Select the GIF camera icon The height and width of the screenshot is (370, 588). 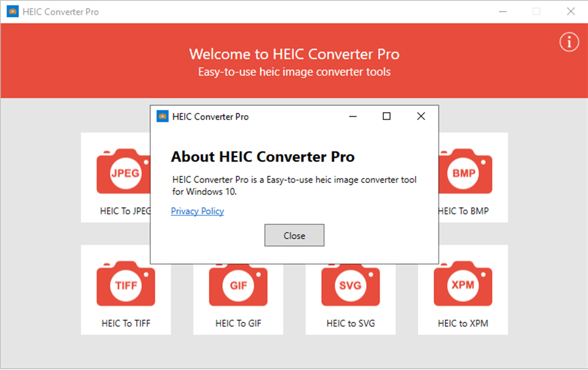click(238, 283)
